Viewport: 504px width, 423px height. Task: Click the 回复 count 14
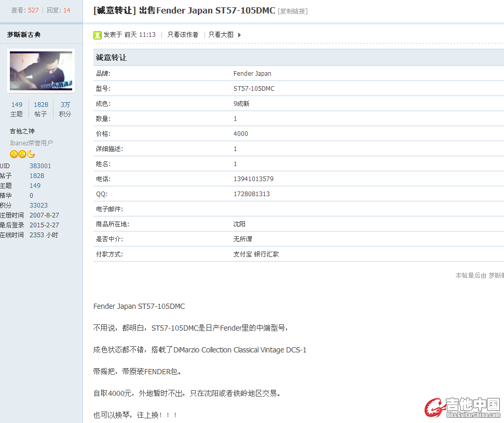tap(66, 10)
